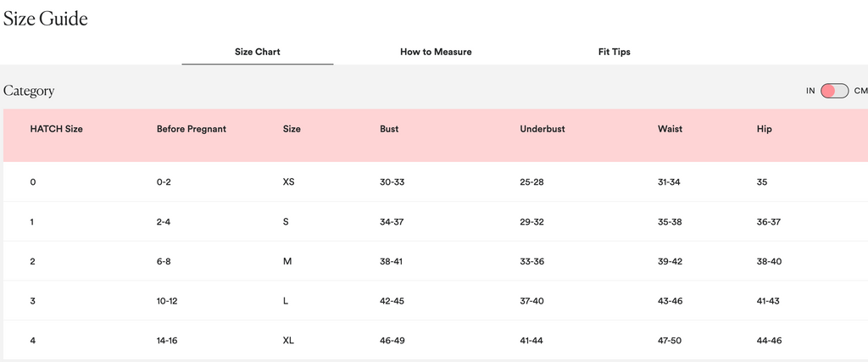Image resolution: width=868 pixels, height=362 pixels.
Task: Click the 36-37 hip measurement cell
Action: click(x=768, y=222)
